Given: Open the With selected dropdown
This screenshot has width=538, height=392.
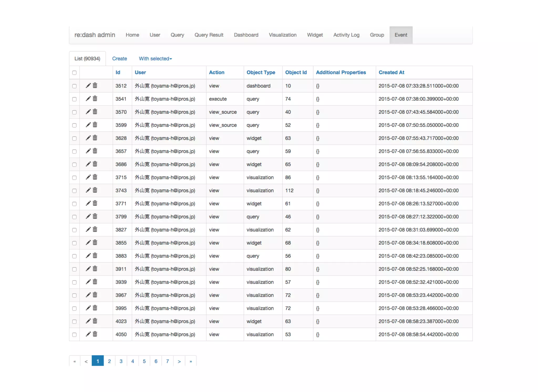Looking at the screenshot, I should pos(155,59).
